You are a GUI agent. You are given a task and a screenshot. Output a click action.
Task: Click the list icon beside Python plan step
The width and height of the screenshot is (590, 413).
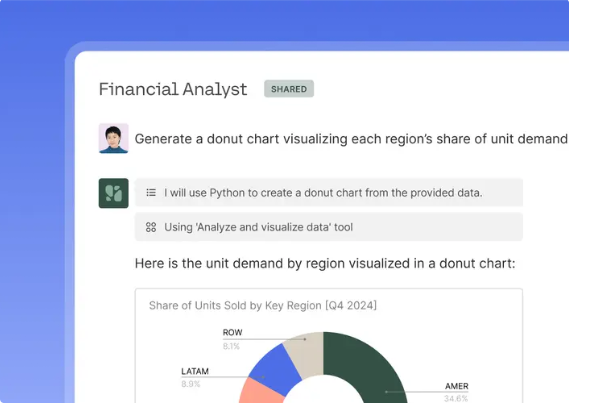pos(151,193)
